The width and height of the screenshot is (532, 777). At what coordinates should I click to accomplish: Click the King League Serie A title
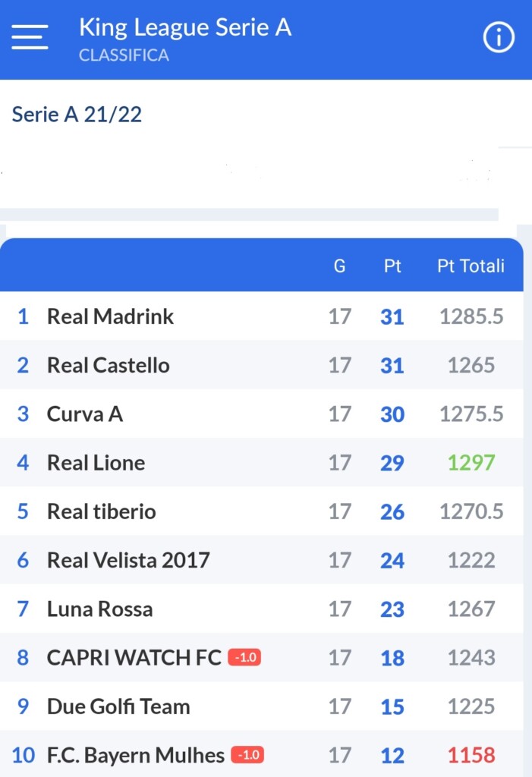click(x=184, y=27)
